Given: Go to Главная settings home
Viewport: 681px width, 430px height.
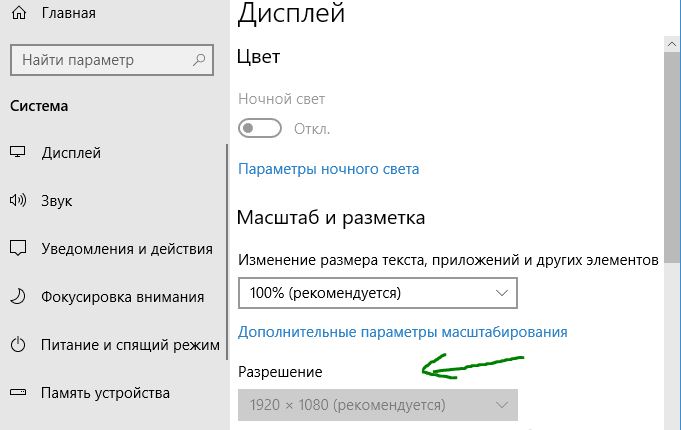Looking at the screenshot, I should (69, 13).
